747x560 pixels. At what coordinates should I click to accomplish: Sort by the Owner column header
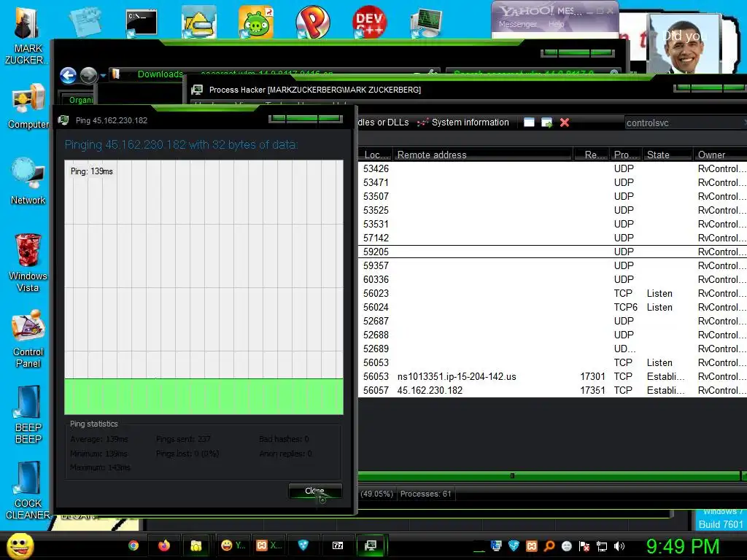pyautogui.click(x=719, y=155)
